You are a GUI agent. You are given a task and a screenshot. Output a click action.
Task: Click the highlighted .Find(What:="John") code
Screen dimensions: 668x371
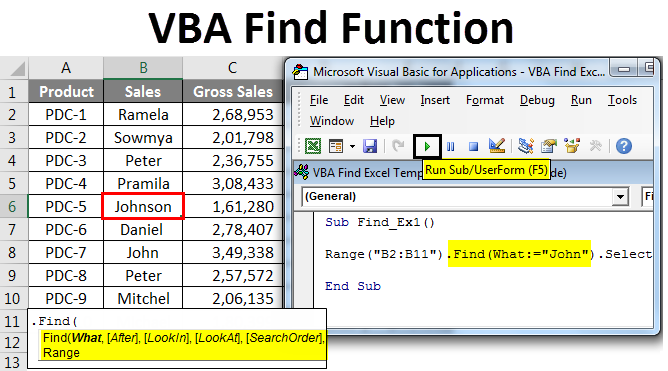point(519,254)
